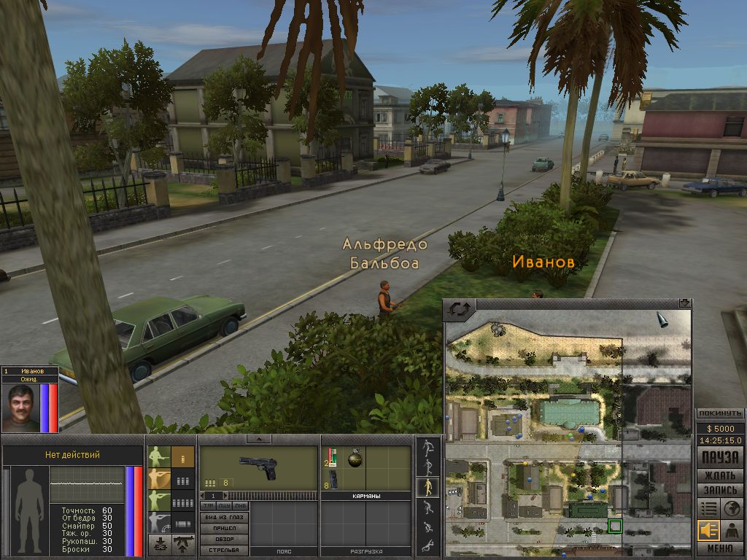The height and width of the screenshot is (560, 747).
Task: Select the ПОЯС belt tab
Action: pos(284,551)
